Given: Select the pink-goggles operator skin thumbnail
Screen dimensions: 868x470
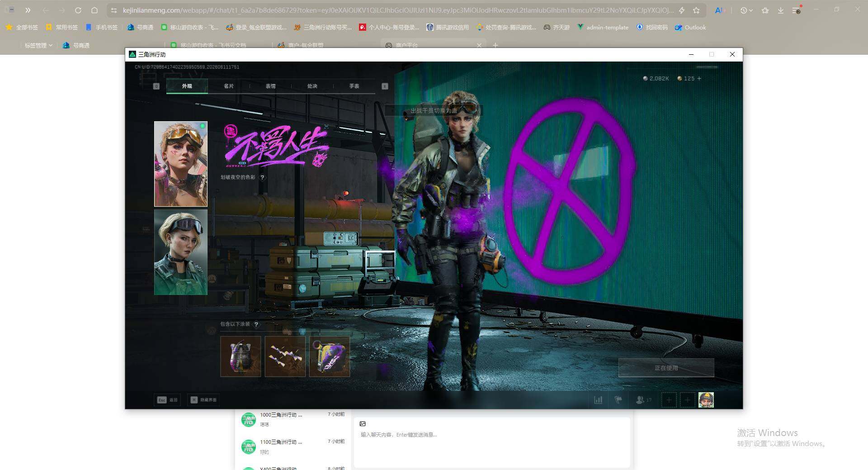Looking at the screenshot, I should [x=181, y=164].
